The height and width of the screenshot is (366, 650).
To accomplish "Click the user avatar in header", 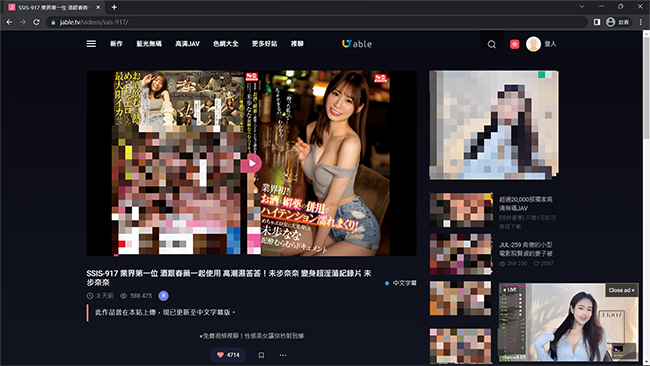I will 534,44.
